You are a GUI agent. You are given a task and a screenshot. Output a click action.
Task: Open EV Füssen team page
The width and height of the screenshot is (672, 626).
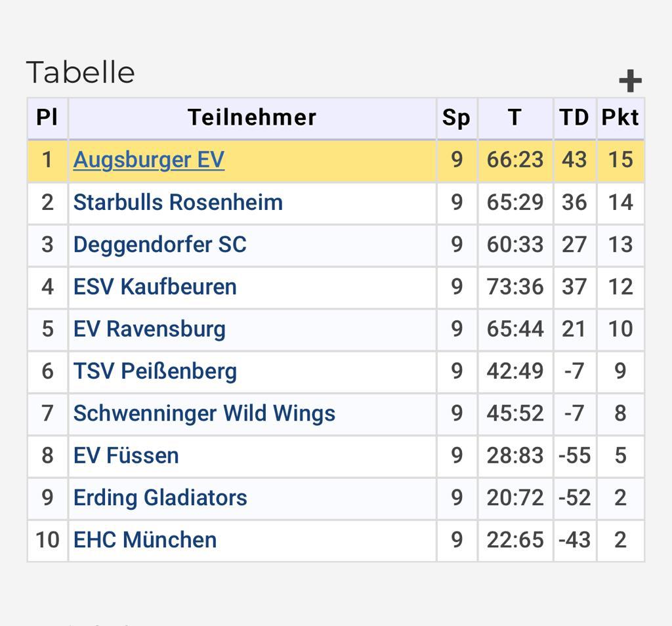(x=126, y=455)
